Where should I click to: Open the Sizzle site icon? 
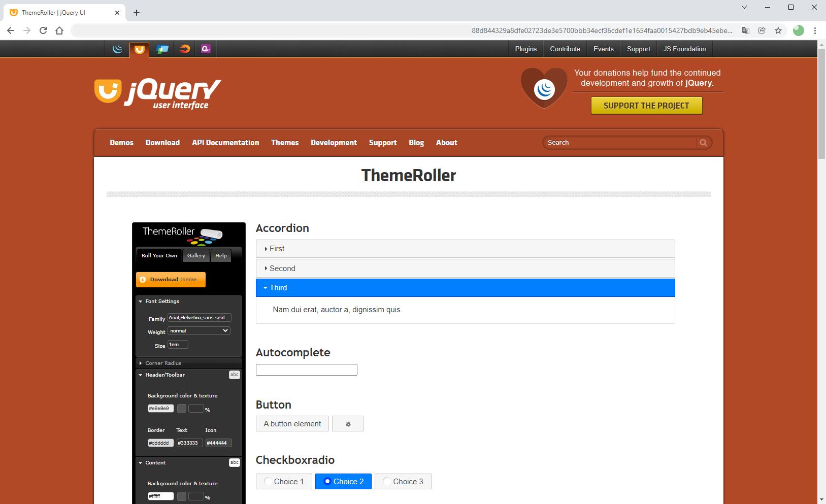185,49
